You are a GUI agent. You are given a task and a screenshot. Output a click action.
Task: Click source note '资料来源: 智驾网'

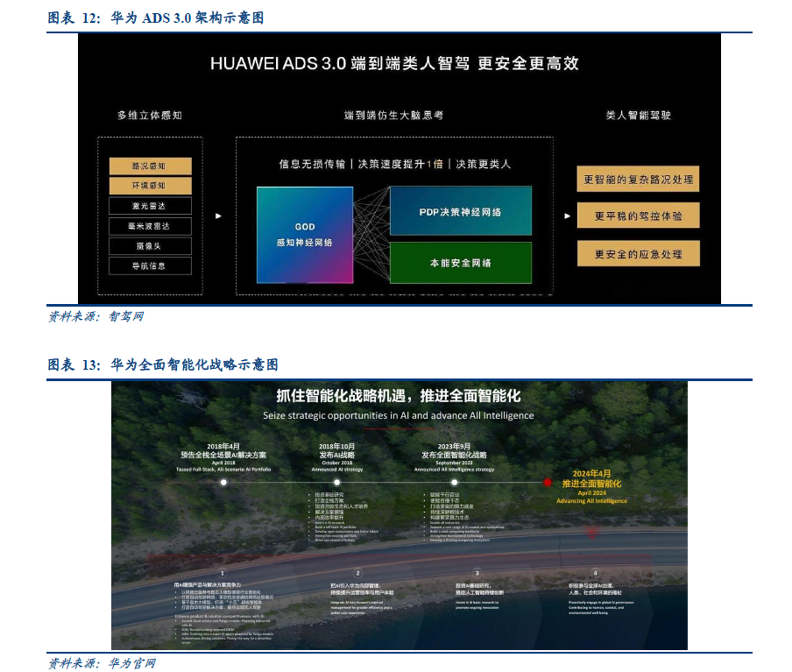pos(96,317)
